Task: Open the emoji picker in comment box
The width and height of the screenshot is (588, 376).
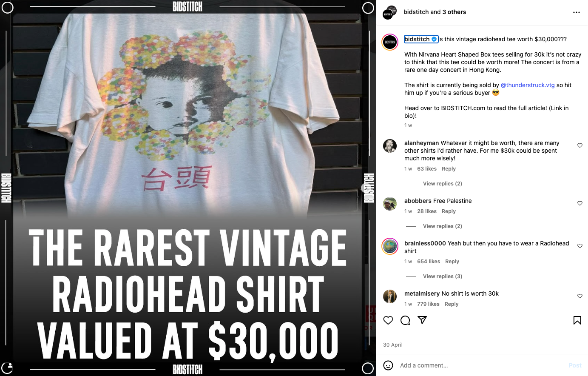Action: point(388,365)
